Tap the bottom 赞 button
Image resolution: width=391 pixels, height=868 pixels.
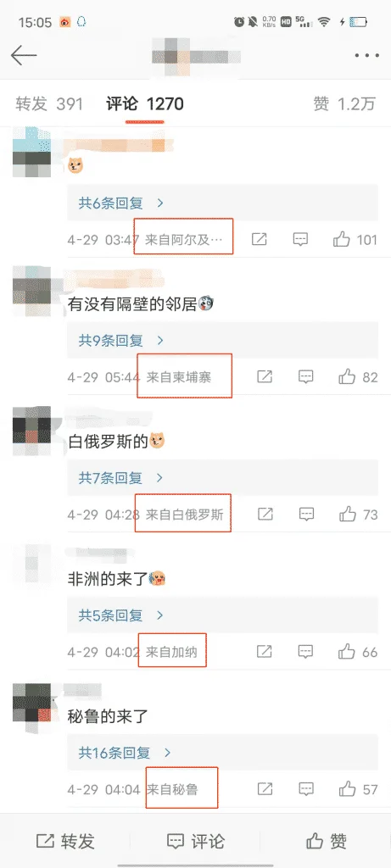click(327, 842)
